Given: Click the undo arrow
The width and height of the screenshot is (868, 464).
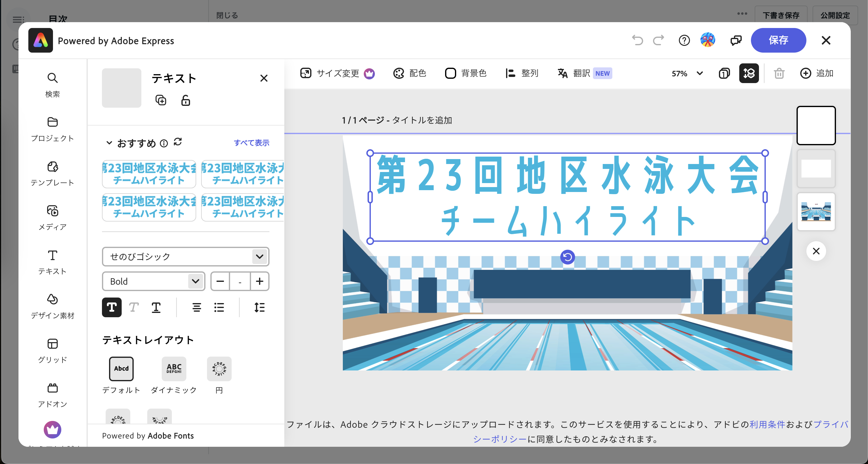Looking at the screenshot, I should (x=637, y=40).
